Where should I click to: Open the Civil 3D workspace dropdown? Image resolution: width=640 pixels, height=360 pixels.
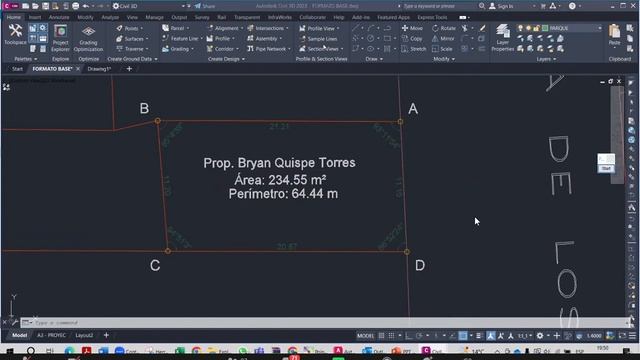[x=183, y=6]
